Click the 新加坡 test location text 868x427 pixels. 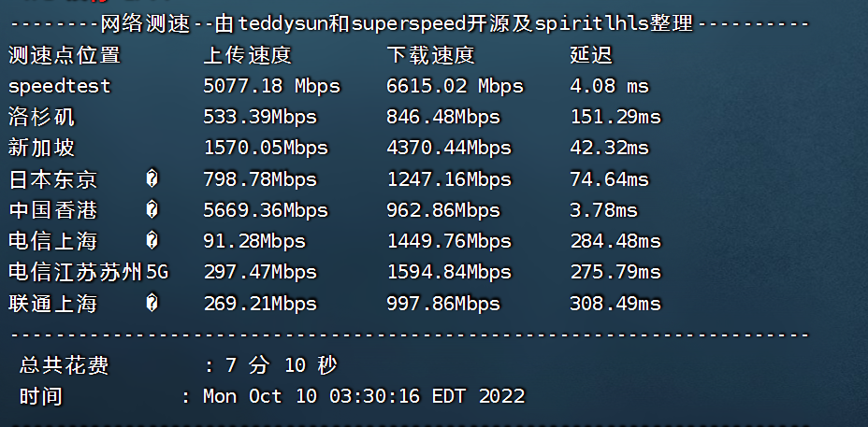41,148
